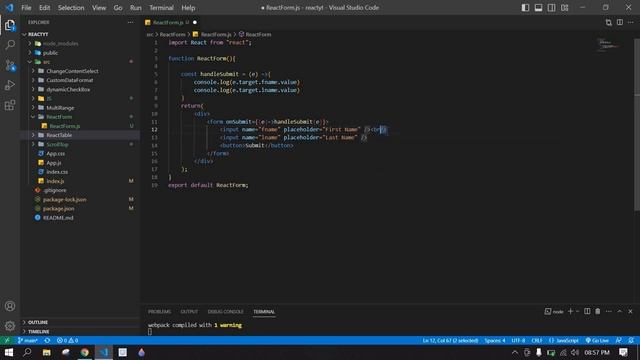Open terminal panel more actions ellipsis

click(609, 311)
